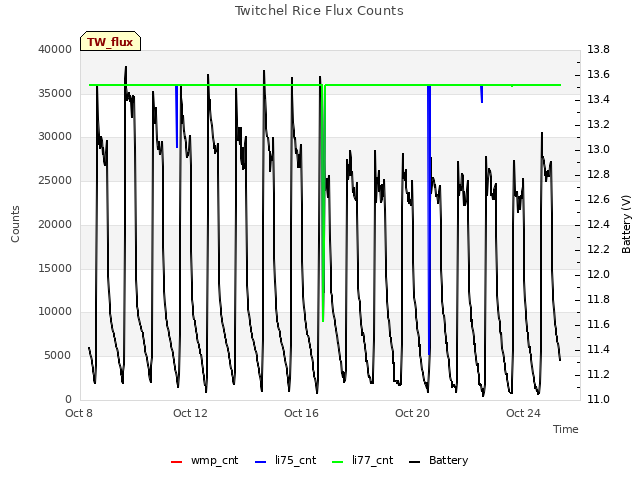Click the 35000 Counts axis label

click(55, 93)
